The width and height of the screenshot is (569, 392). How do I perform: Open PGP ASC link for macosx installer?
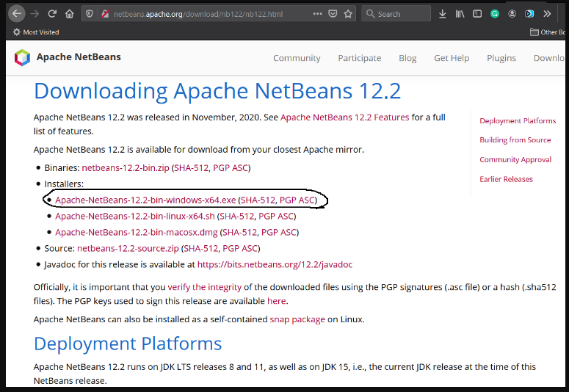279,232
